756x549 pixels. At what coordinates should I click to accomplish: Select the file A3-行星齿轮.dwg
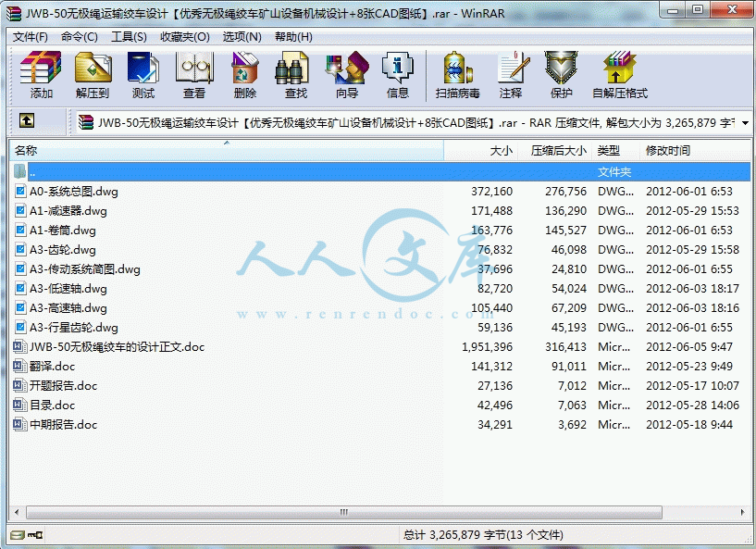(74, 328)
